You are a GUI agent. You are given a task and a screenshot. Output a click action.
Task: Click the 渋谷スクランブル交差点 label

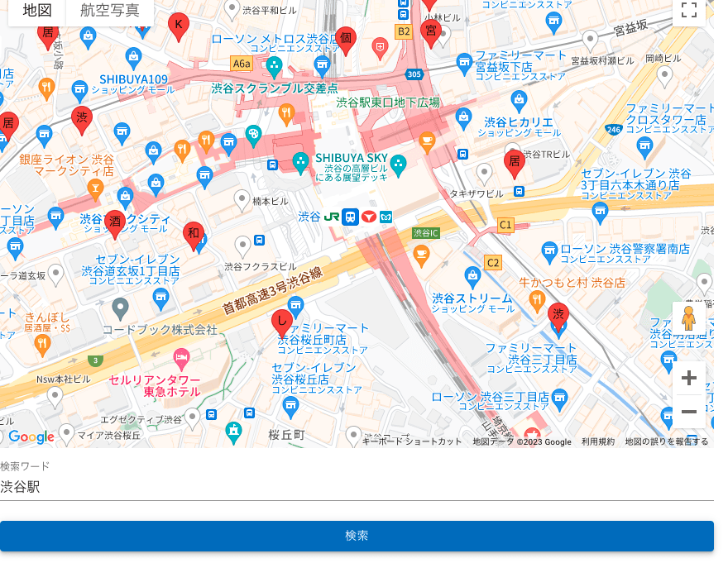click(x=275, y=88)
